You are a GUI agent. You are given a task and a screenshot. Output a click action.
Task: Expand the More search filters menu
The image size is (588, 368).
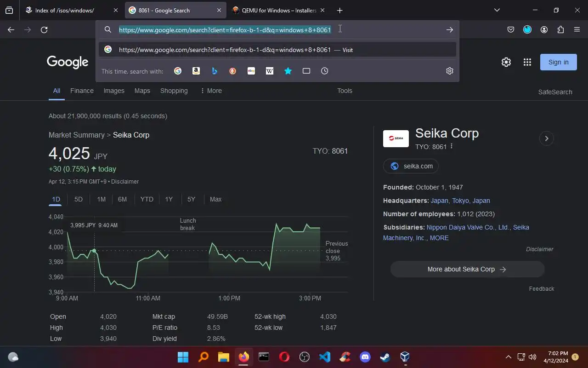pos(211,91)
